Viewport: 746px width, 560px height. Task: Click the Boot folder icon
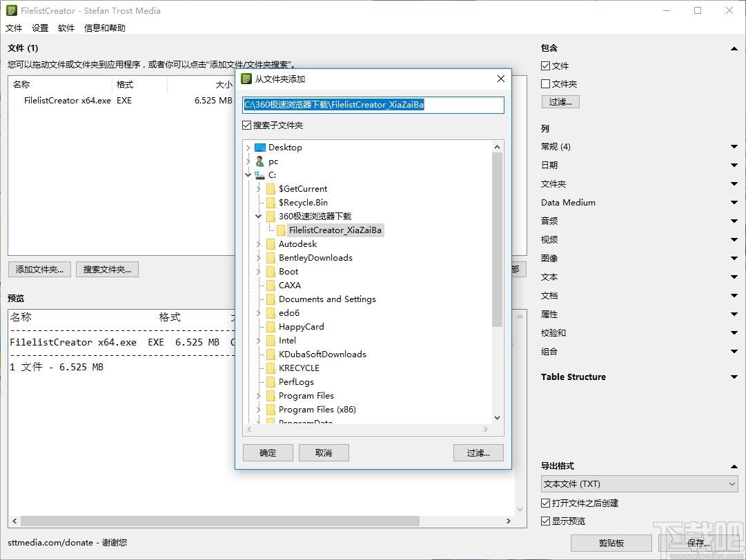[271, 272]
